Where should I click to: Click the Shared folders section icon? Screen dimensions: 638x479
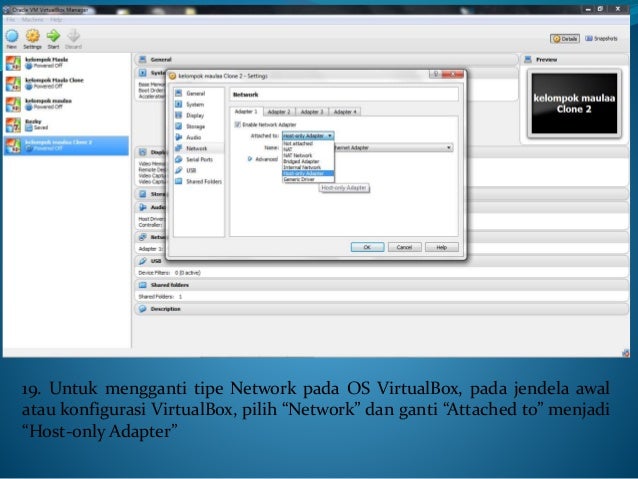(142, 285)
